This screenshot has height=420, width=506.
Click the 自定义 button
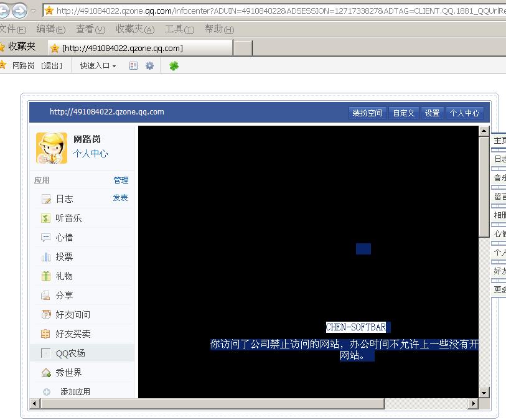pyautogui.click(x=404, y=113)
